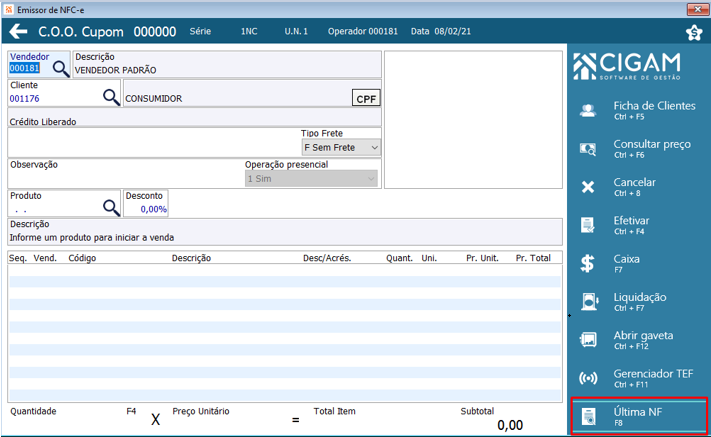
Task: Click the back arrow in the header
Action: point(18,31)
